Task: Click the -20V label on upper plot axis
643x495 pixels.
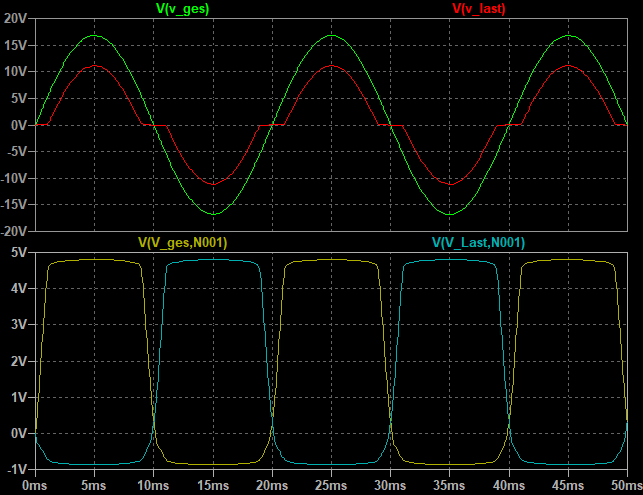Action: (14, 231)
